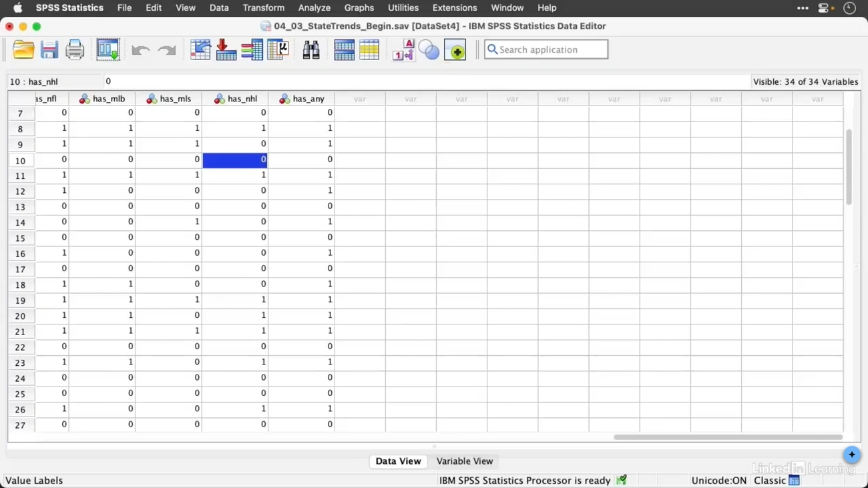The height and width of the screenshot is (488, 868).
Task: Click the highlighted has_nhl cell in row 10
Action: coord(236,160)
